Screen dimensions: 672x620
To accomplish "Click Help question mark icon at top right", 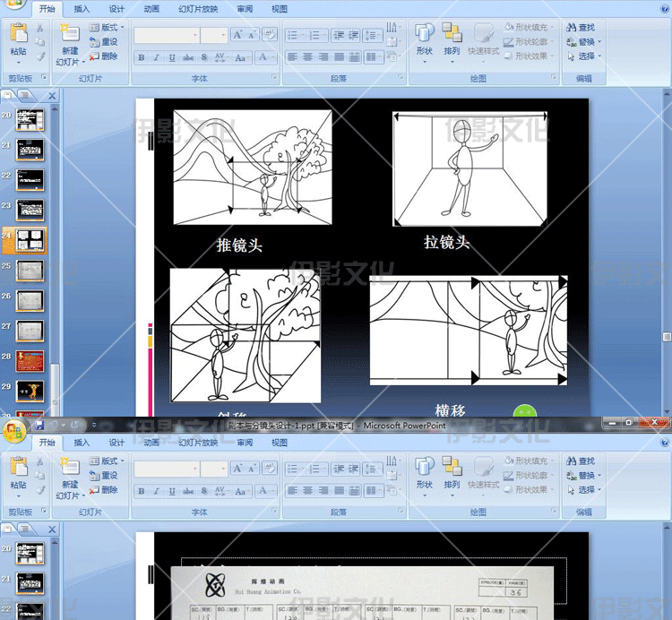I will [x=663, y=8].
